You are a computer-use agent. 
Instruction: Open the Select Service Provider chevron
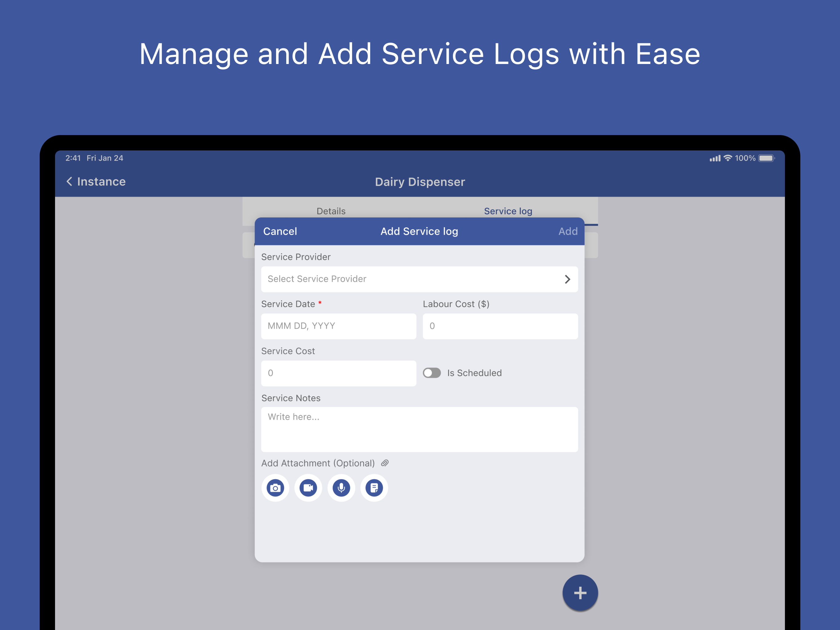pyautogui.click(x=567, y=279)
